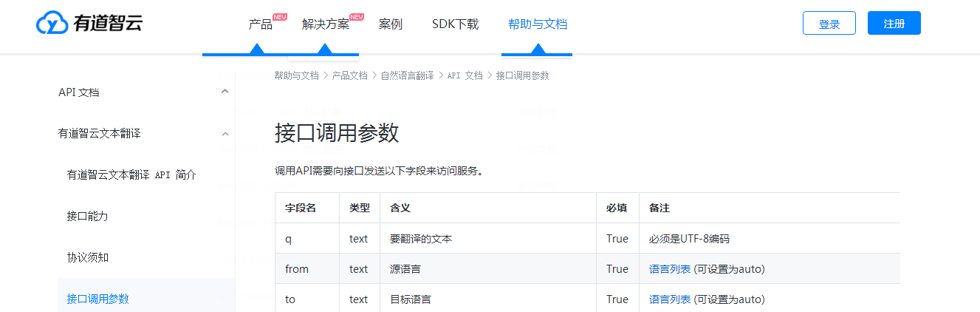Click the 必填 column header
Viewport: 980px width, 312px height.
pos(617,208)
